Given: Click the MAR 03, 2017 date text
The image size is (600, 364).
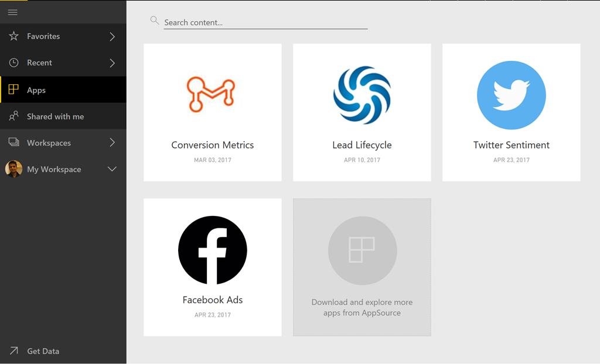Looking at the screenshot, I should pyautogui.click(x=212, y=160).
